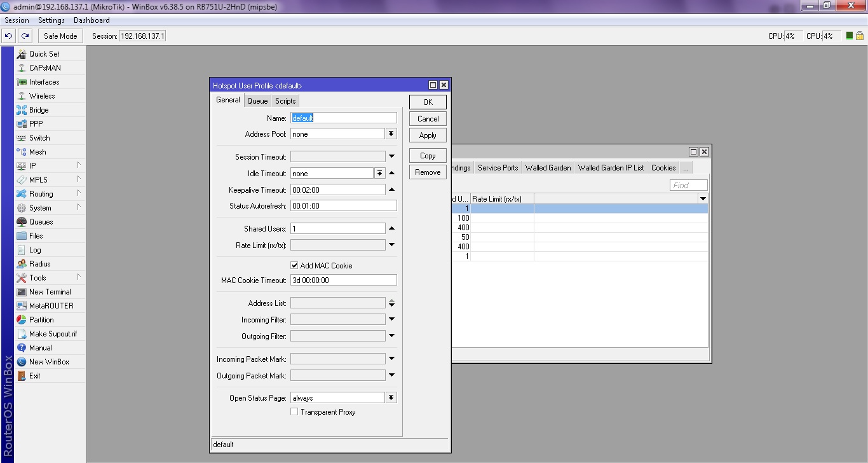The image size is (868, 463).
Task: Click the MAC Cookie Timeout field
Action: 344,280
